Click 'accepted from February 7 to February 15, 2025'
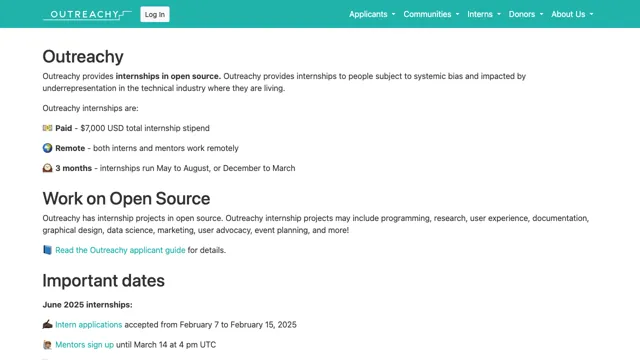 pos(210,325)
